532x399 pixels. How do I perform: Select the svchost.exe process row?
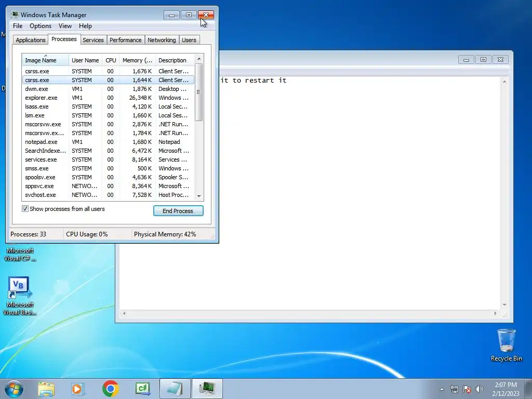(108, 195)
